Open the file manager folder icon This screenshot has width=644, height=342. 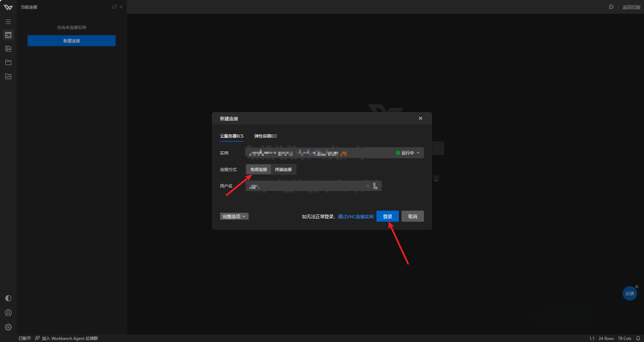(x=8, y=62)
